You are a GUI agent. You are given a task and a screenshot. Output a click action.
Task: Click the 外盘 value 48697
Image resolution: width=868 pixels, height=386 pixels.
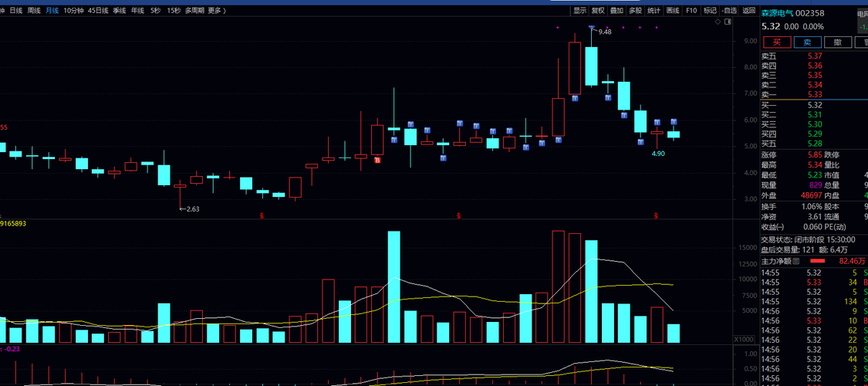(x=811, y=195)
